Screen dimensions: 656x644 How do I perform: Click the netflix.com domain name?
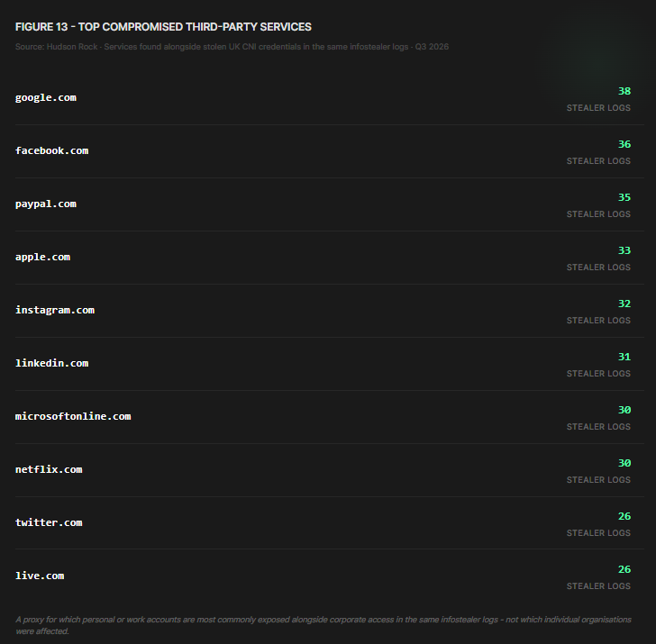tap(49, 469)
